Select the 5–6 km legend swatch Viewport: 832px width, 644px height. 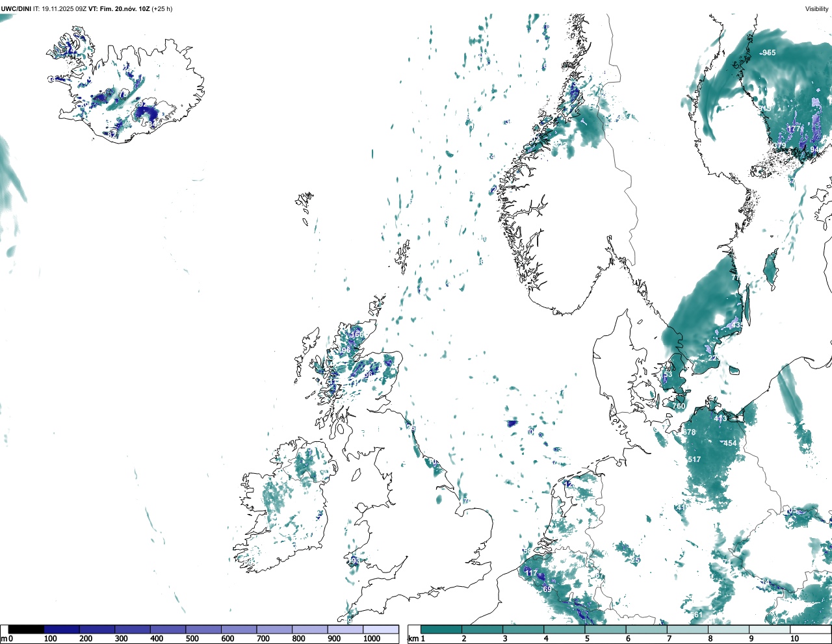(x=605, y=630)
